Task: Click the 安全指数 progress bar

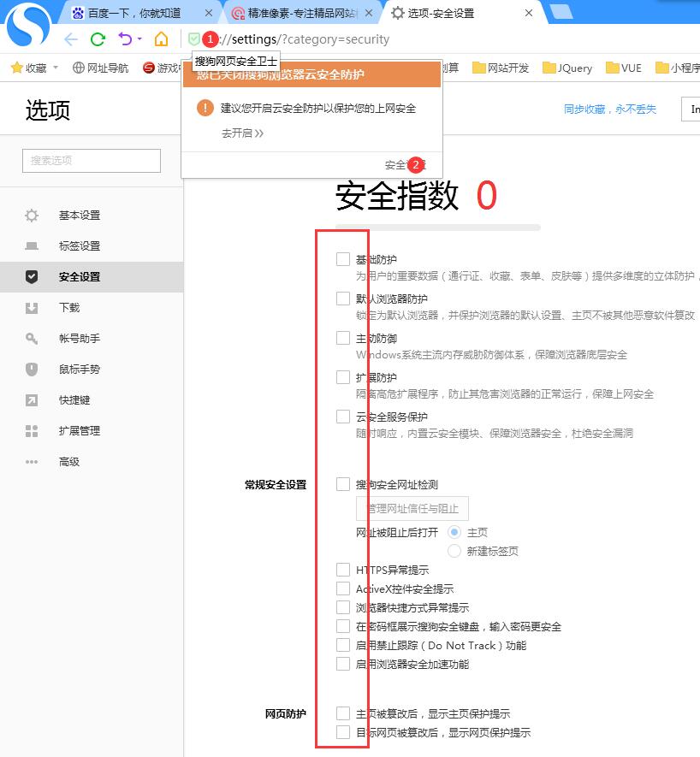Action: point(438,228)
